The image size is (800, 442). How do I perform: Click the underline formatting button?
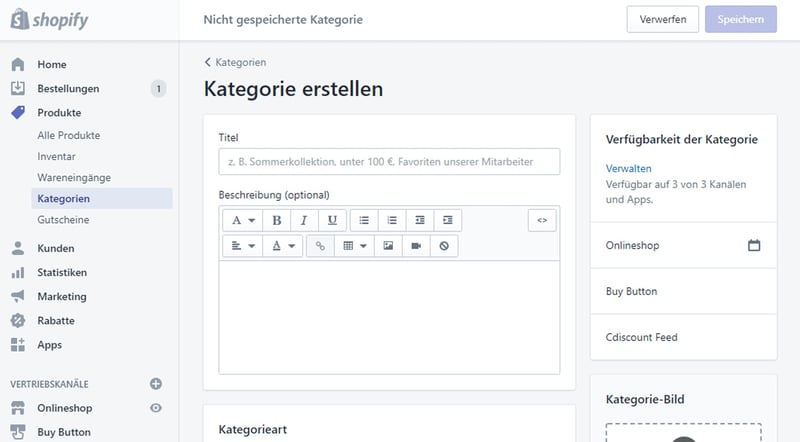pyautogui.click(x=332, y=220)
